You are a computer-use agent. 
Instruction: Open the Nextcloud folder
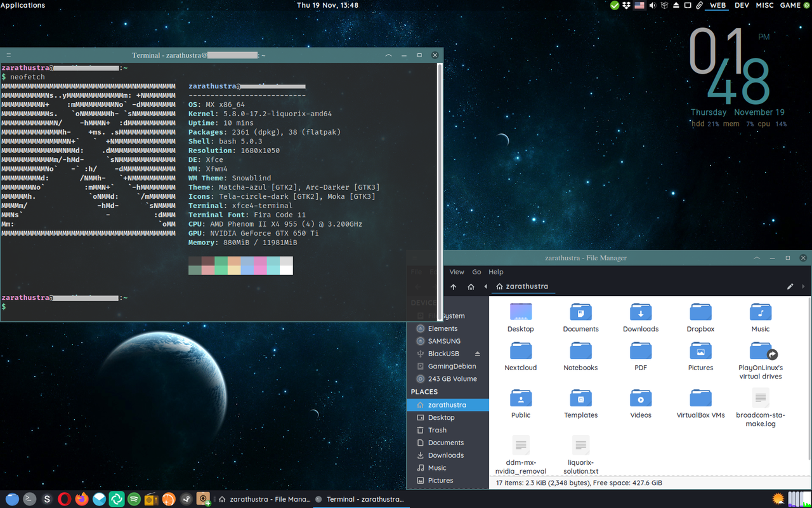pos(521,356)
